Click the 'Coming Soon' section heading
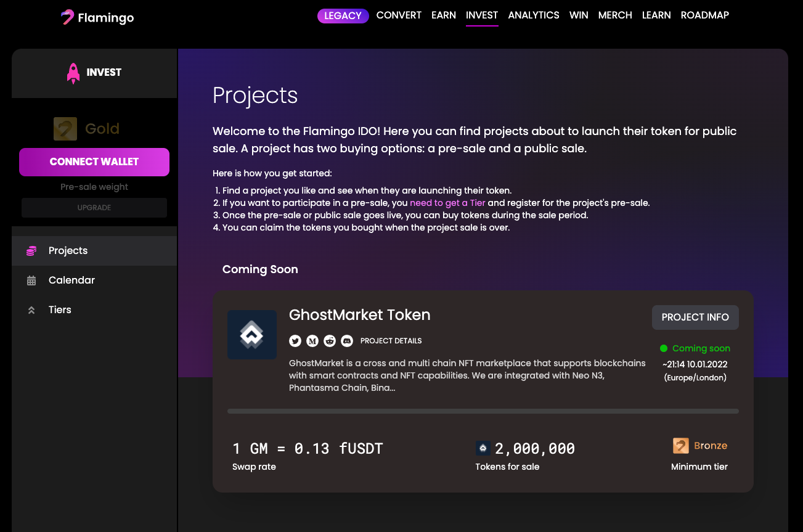This screenshot has width=803, height=532. point(260,269)
